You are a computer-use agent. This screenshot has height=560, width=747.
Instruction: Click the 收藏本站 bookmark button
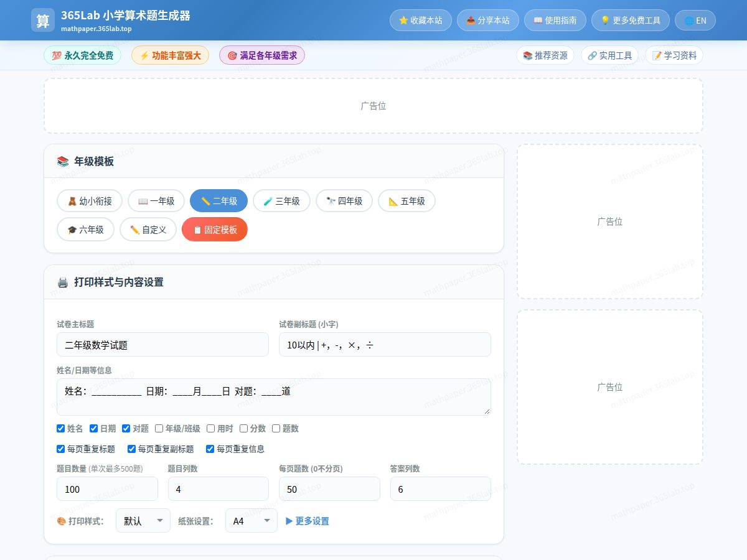tap(420, 20)
